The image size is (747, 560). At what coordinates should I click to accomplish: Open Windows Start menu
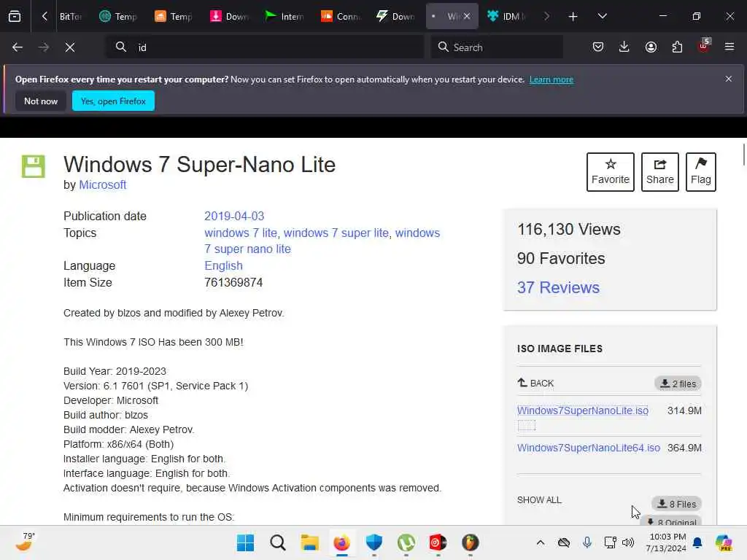click(x=245, y=542)
